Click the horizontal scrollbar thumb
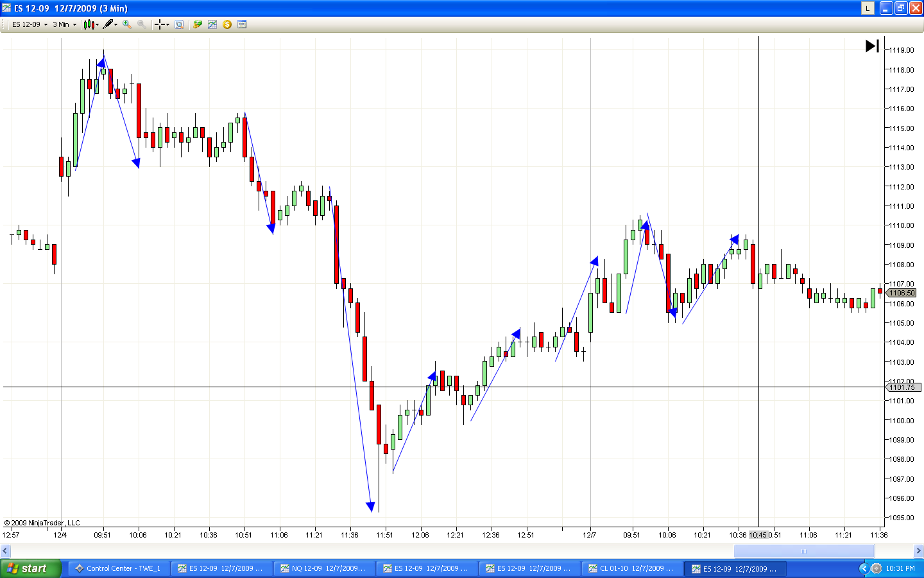The height and width of the screenshot is (578, 924). 804,551
